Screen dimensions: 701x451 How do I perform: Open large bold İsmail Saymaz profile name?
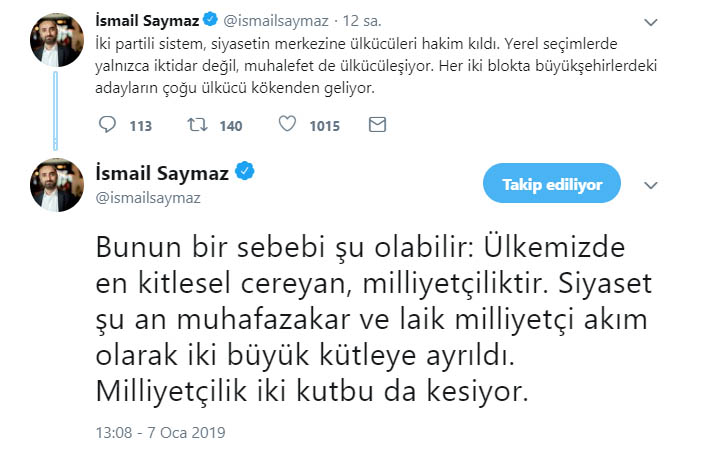(x=163, y=172)
